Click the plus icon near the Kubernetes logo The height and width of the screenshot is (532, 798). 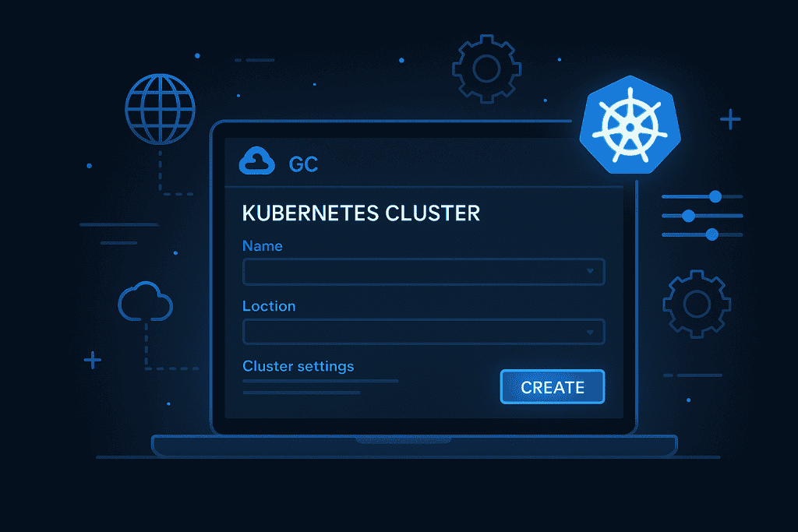730,119
